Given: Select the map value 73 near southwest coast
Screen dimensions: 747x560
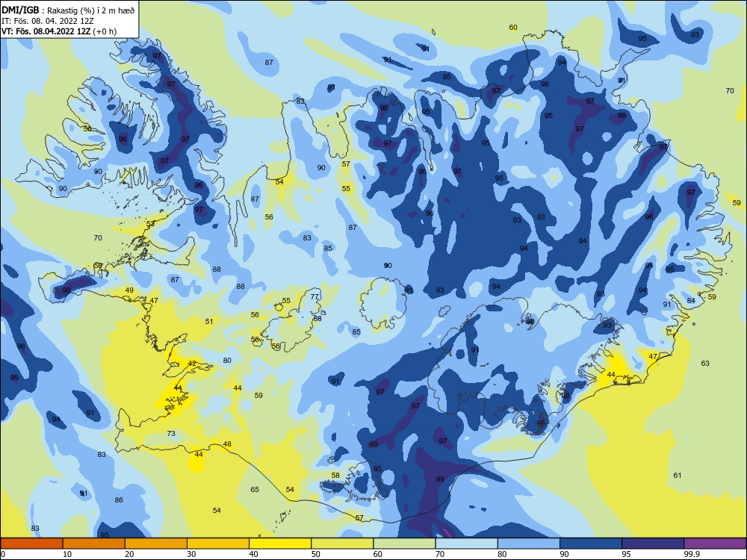Looking at the screenshot, I should (x=171, y=433).
